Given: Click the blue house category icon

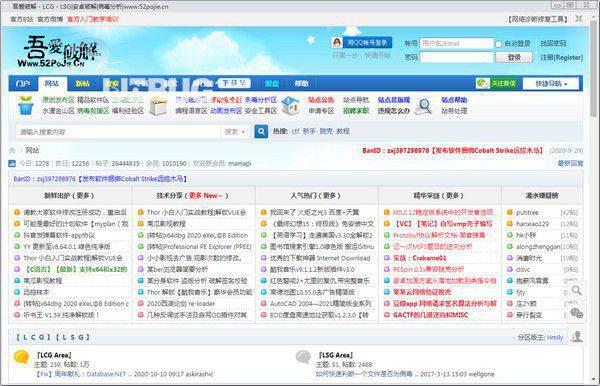Looking at the screenshot, I should click(x=290, y=105).
